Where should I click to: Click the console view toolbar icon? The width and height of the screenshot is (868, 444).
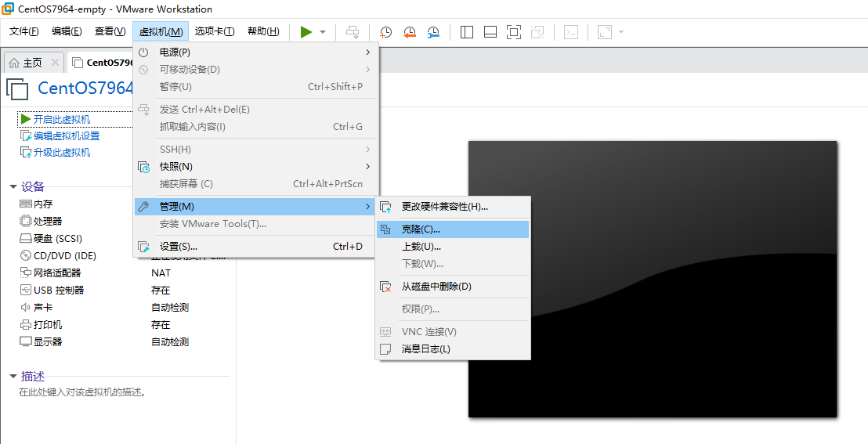571,32
